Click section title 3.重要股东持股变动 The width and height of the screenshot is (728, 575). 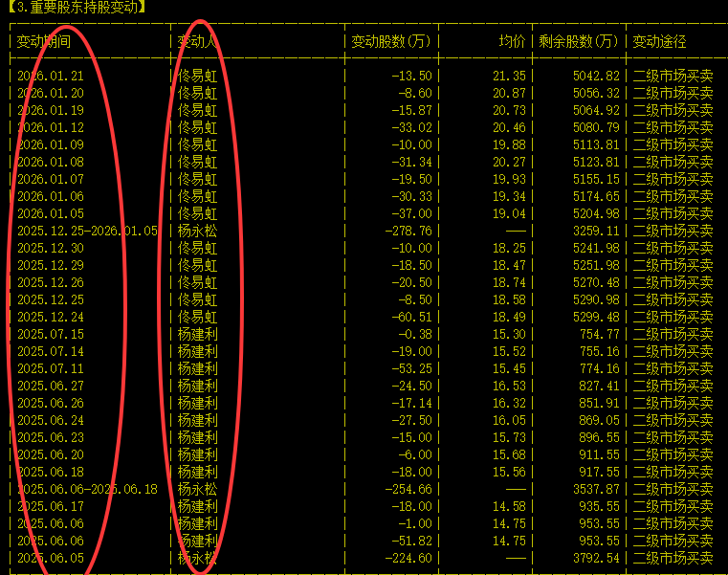(77, 7)
